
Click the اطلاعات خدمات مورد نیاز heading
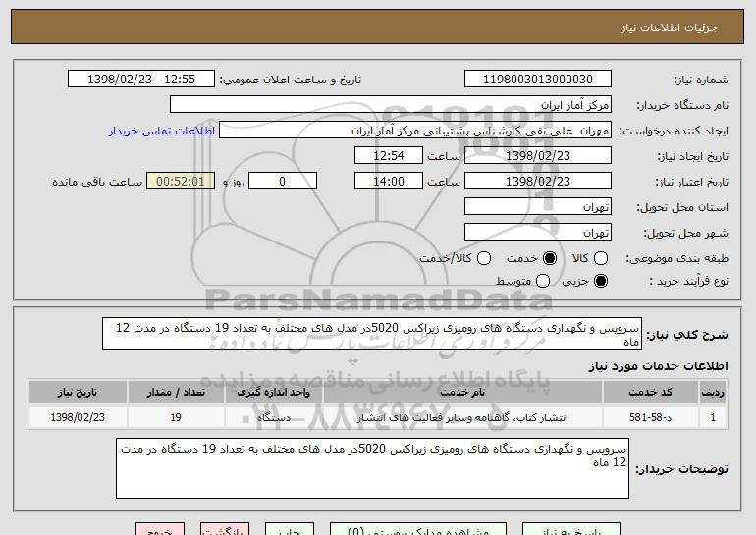[659, 366]
